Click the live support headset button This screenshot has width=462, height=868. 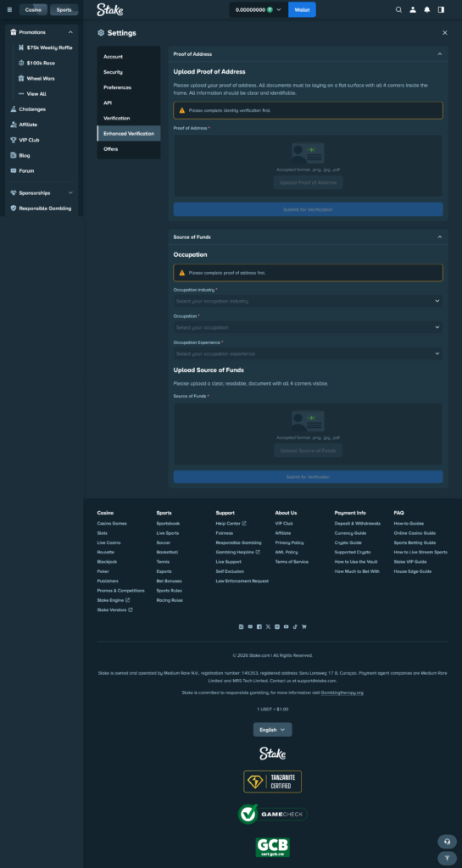(x=447, y=842)
